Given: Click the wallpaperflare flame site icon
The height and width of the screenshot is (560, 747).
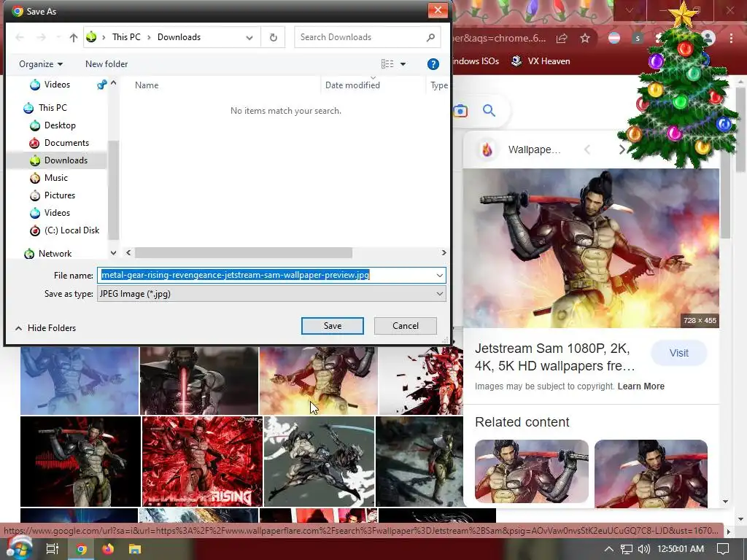Looking at the screenshot, I should [487, 149].
